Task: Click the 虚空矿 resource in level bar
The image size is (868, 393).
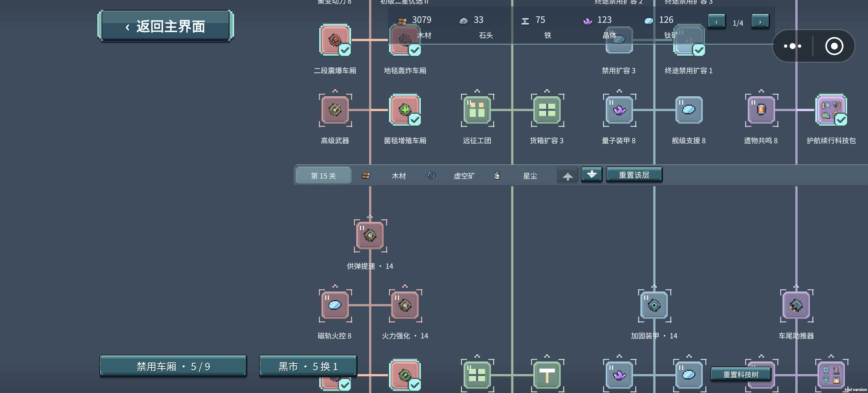Action: click(x=464, y=176)
